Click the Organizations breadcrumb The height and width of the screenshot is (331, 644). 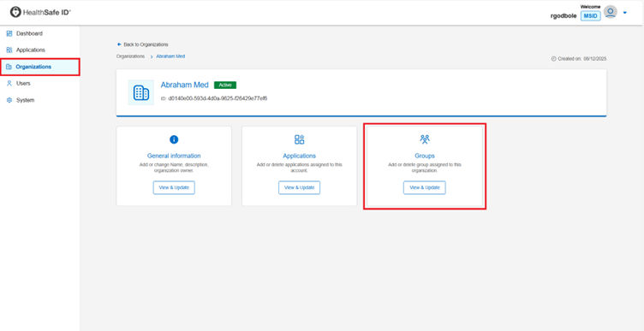(130, 56)
